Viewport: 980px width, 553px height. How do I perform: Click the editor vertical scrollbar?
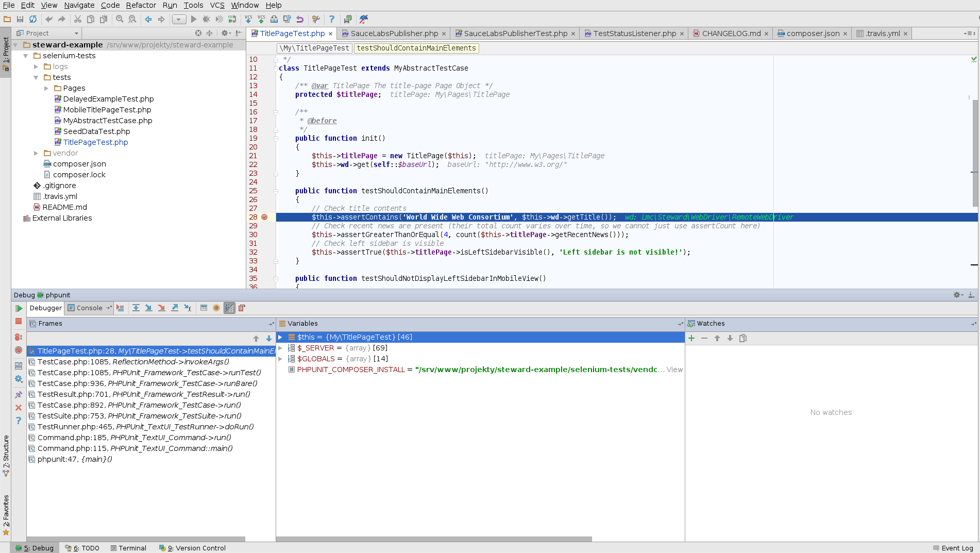coord(975,153)
